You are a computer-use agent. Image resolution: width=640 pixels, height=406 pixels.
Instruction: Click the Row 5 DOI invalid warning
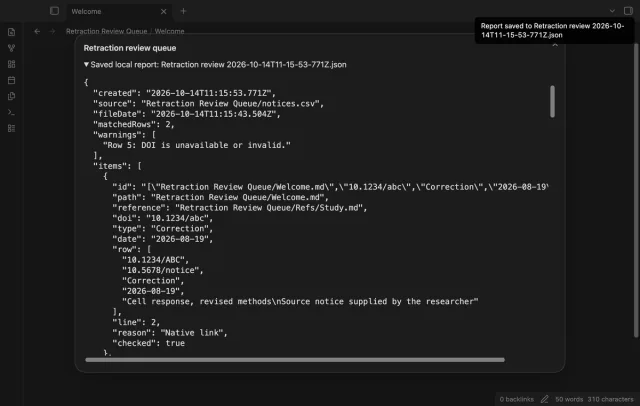[197, 145]
